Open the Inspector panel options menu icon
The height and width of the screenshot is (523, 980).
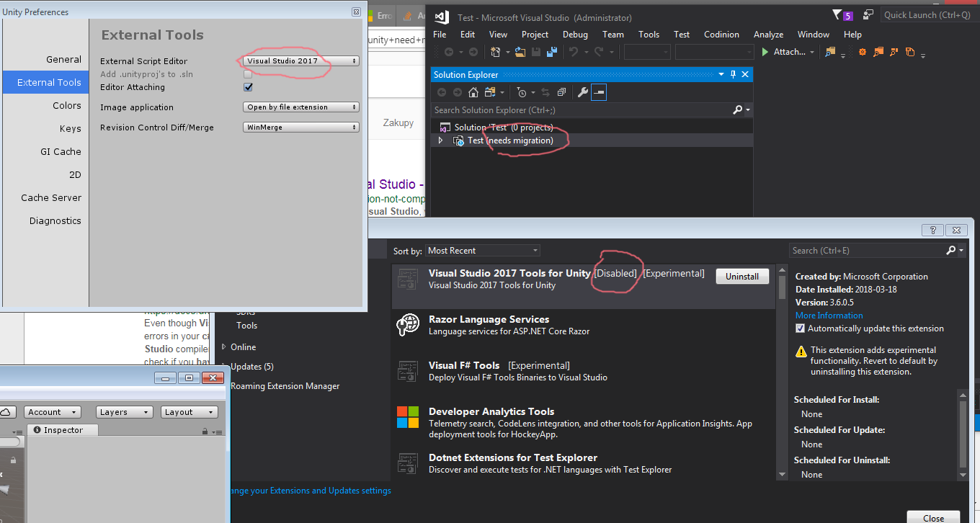click(x=217, y=431)
